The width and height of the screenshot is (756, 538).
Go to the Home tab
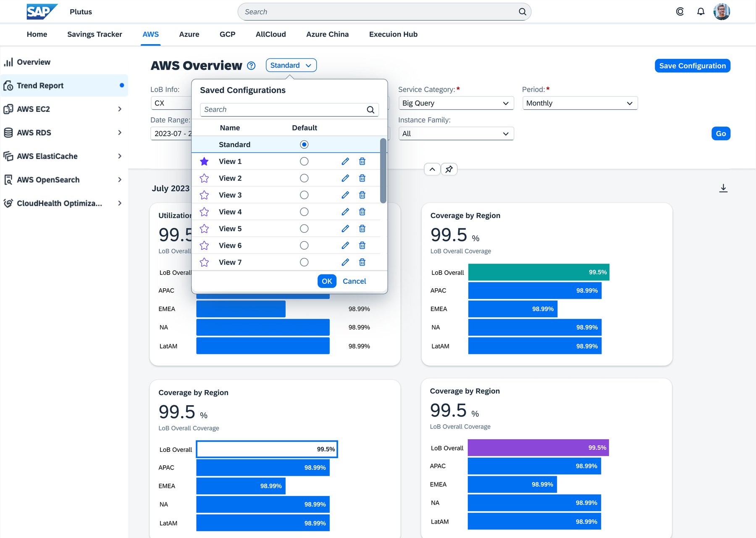37,34
